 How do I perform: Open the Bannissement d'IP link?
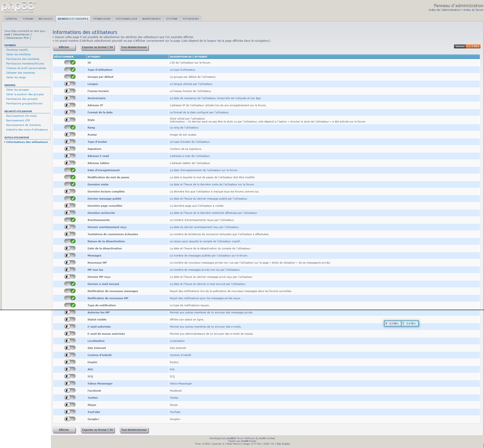coord(18,120)
